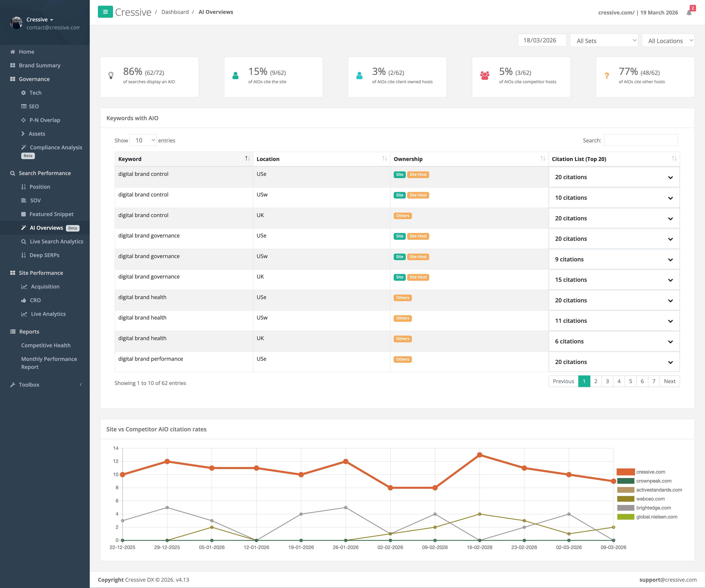The image size is (705, 588).
Task: Open the All Locations dropdown
Action: pos(668,40)
